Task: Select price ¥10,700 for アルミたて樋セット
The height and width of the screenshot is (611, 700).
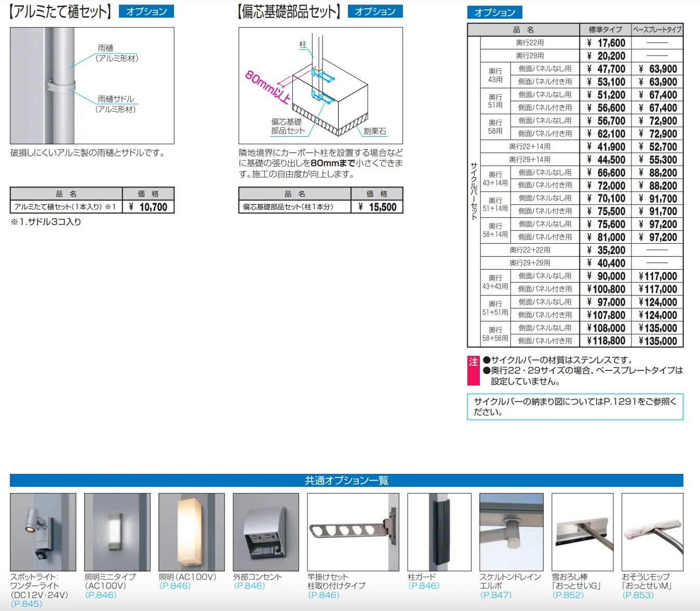Action: (149, 207)
